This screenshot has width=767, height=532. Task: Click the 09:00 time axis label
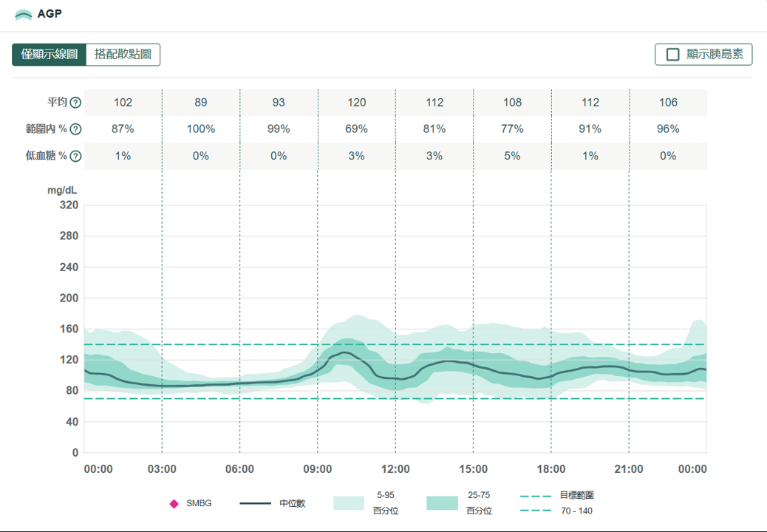tap(318, 469)
